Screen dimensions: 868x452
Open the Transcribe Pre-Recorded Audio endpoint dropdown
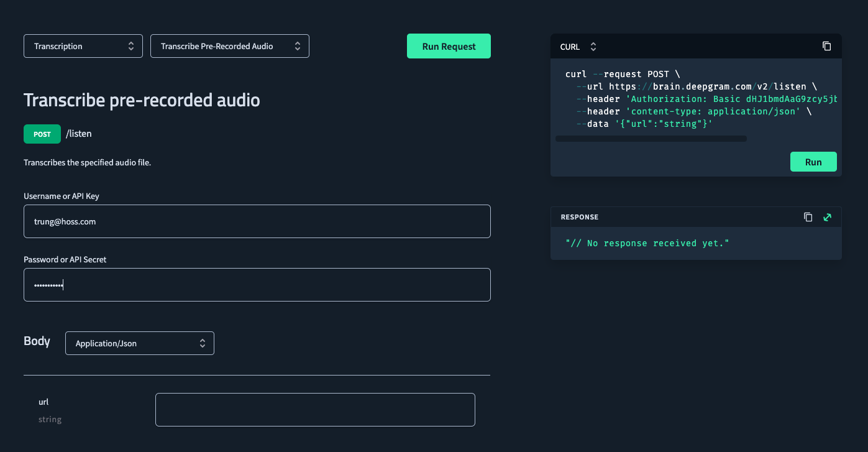(x=230, y=45)
